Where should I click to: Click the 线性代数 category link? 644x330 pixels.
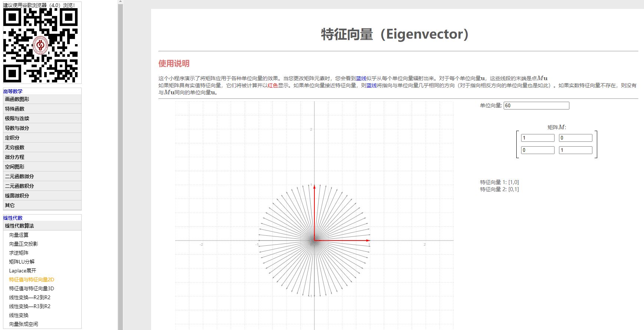coord(13,218)
